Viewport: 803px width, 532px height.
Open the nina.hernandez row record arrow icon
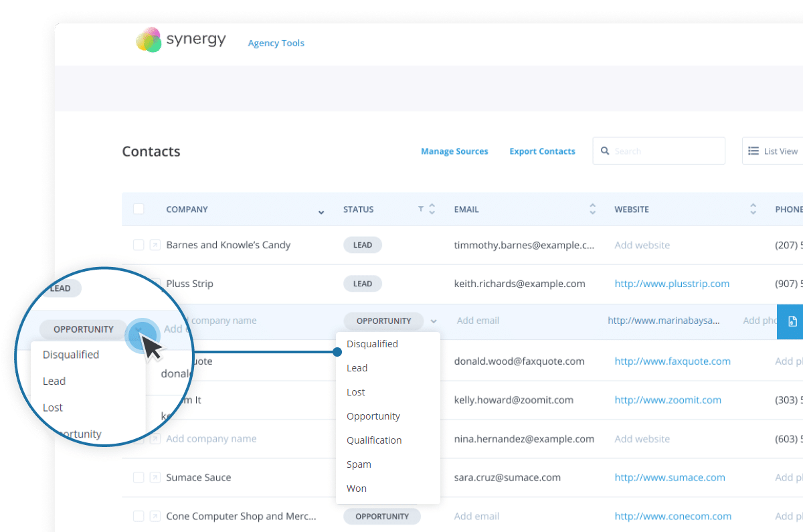(155, 438)
